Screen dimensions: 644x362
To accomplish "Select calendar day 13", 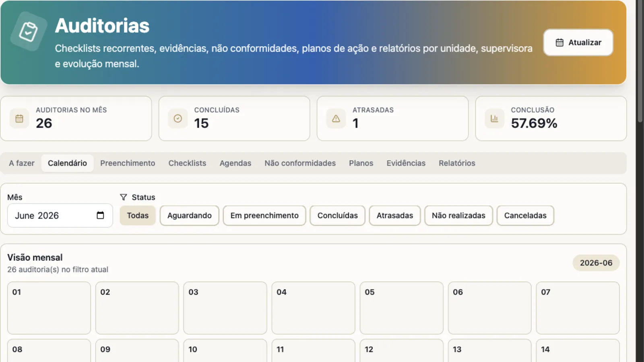I will pyautogui.click(x=489, y=350).
